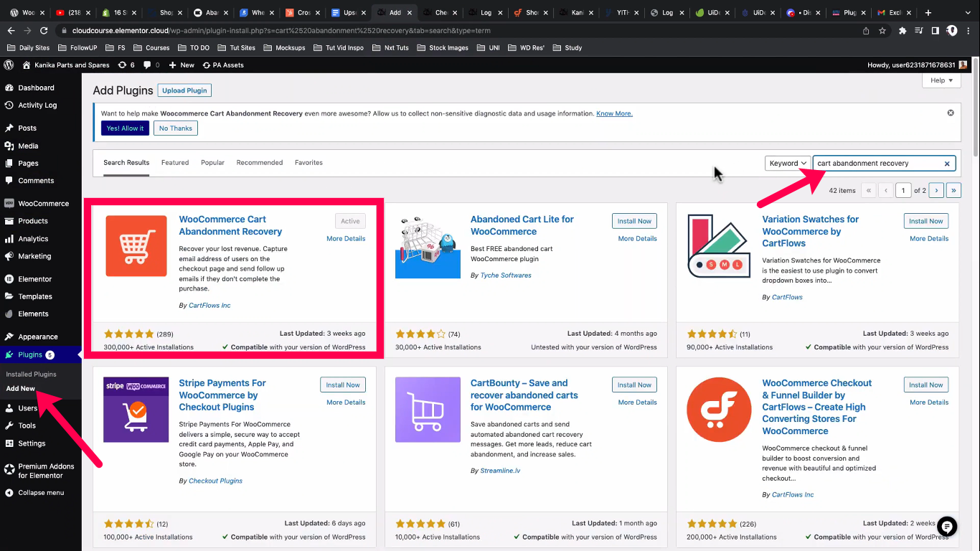Go back with the browser back arrow
Viewport: 980px width, 551px height.
point(11,30)
